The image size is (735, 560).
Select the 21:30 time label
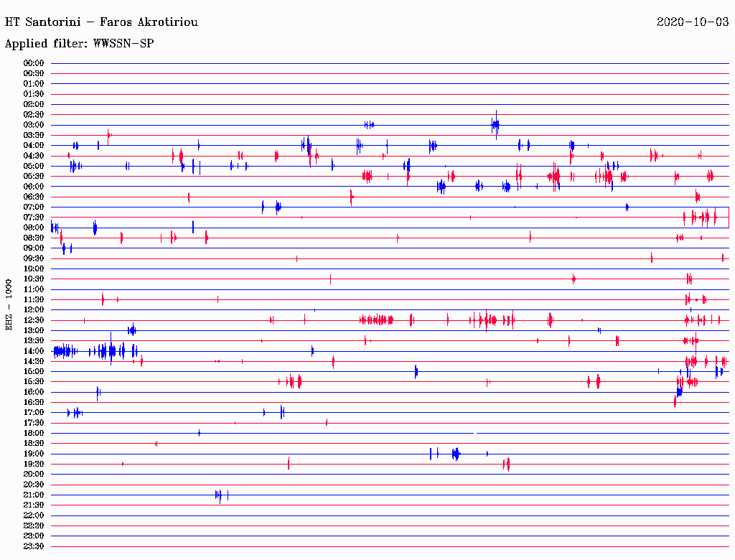click(x=33, y=505)
